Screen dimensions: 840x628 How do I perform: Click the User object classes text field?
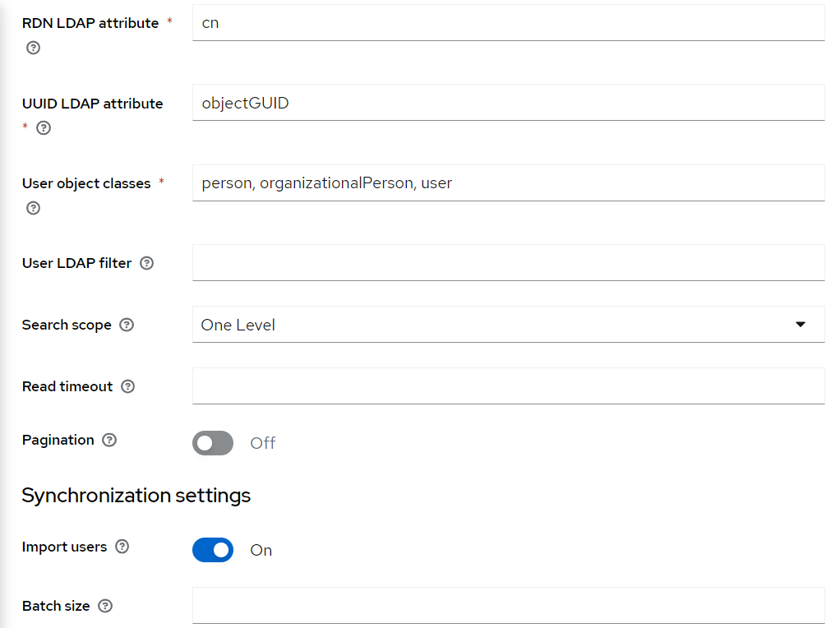click(x=508, y=182)
